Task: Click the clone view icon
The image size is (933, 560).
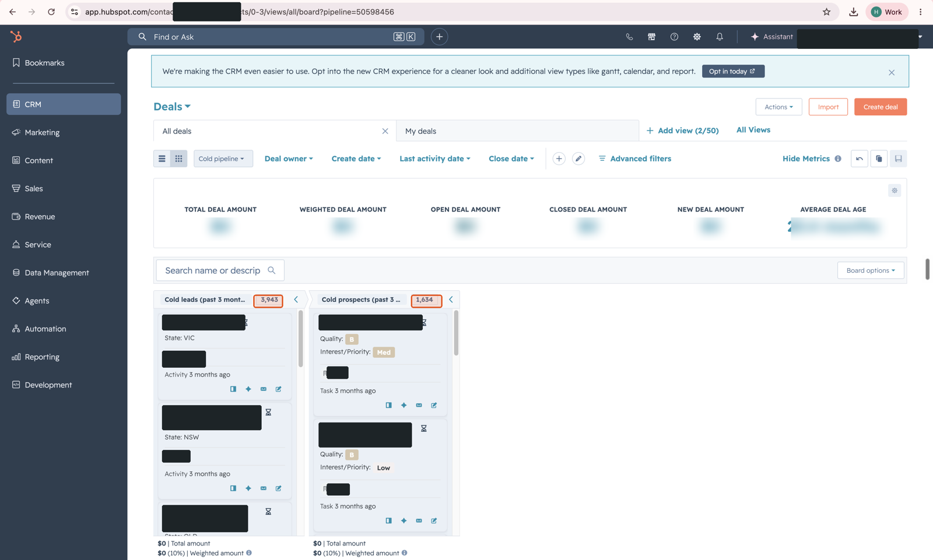Action: coord(879,159)
